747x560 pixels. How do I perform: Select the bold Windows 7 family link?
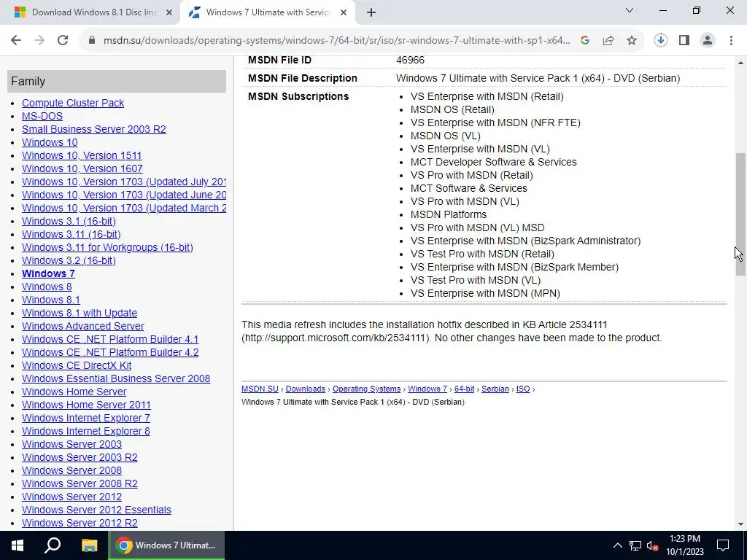pyautogui.click(x=48, y=273)
